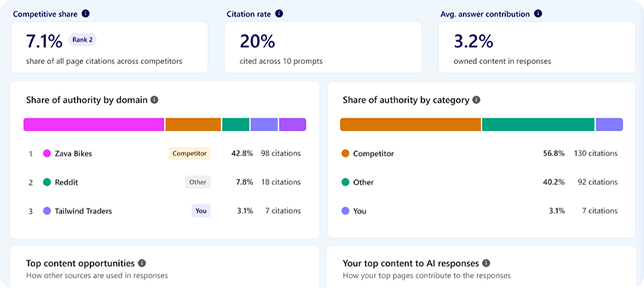644x288 pixels.
Task: Open the Citation rate info icon
Action: [x=279, y=14]
